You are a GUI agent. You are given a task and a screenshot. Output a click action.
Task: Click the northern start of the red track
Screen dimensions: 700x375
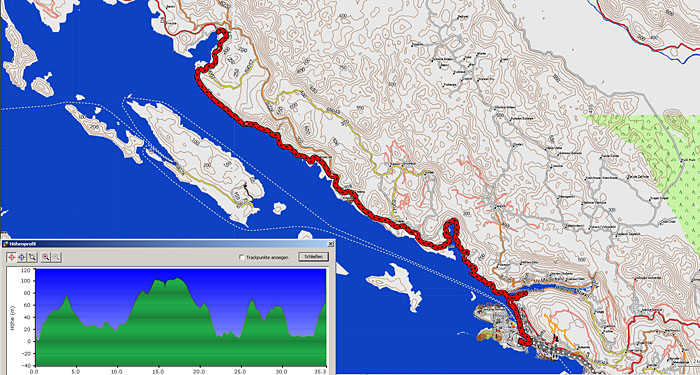point(221,32)
